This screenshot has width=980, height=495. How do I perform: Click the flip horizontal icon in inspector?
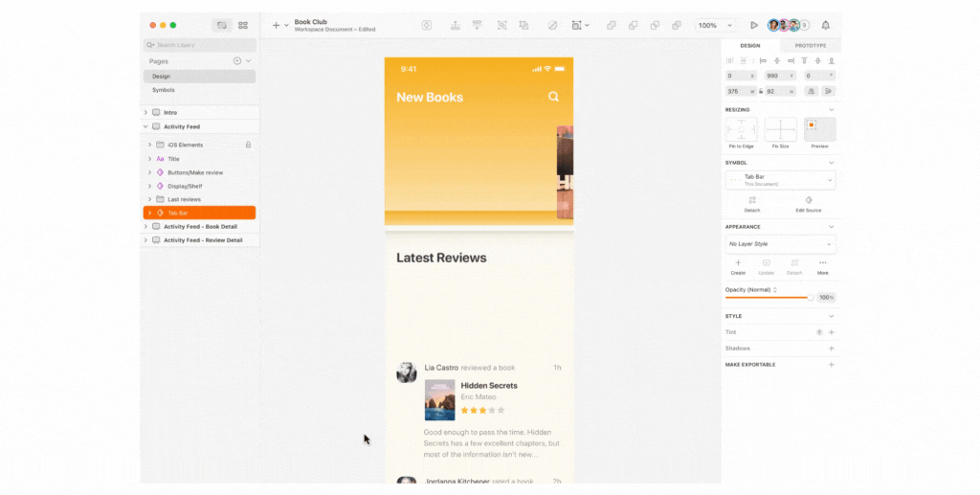coord(812,91)
